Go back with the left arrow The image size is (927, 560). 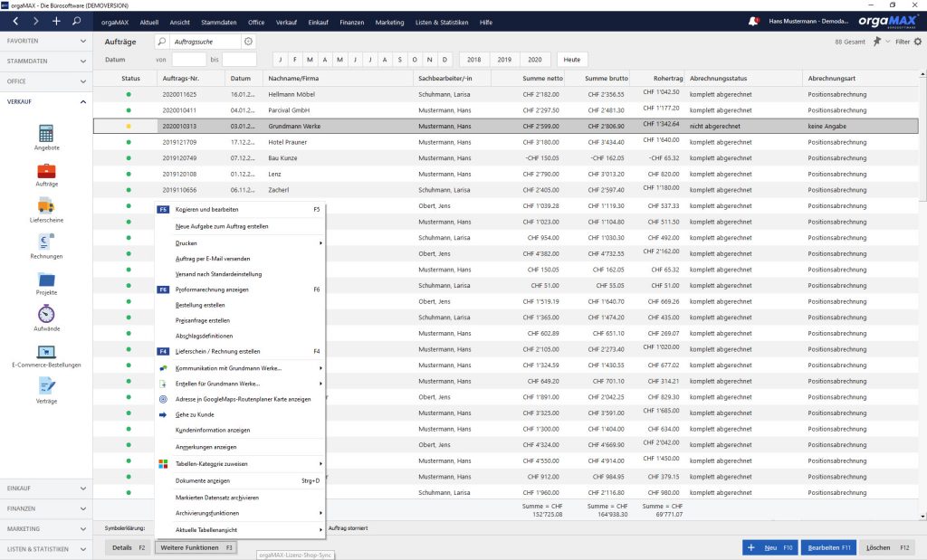point(15,22)
